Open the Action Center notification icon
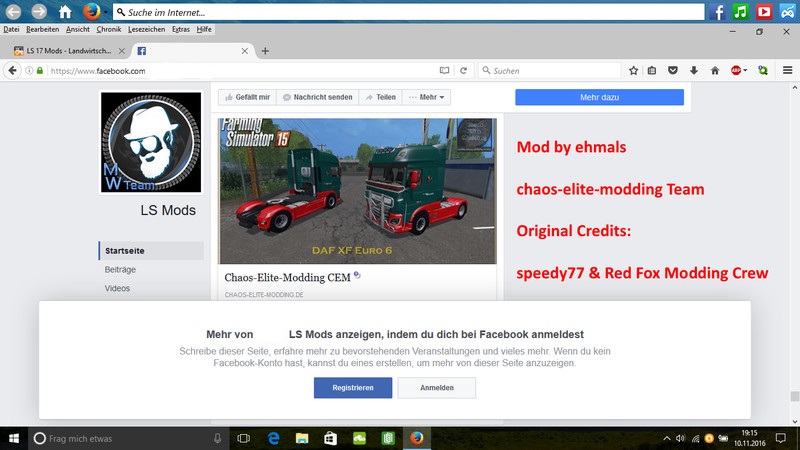Image resolution: width=800 pixels, height=450 pixels. pyautogui.click(x=781, y=438)
